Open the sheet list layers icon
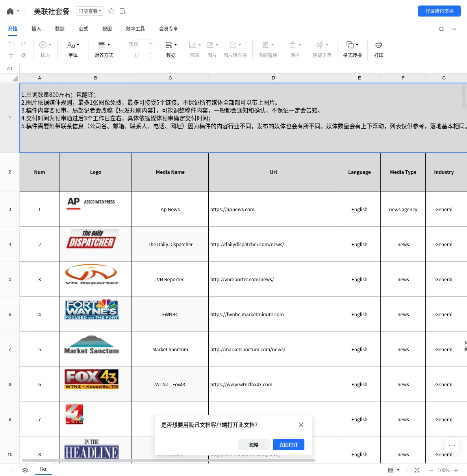 pyautogui.click(x=25, y=470)
